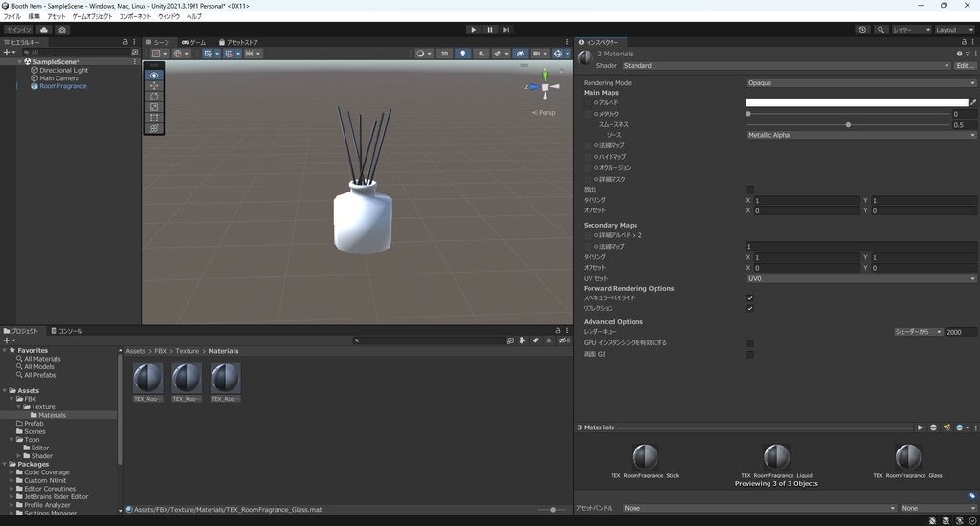This screenshot has height=526, width=980.
Task: Open tool handle position (pivot) dropdown
Action: pos(160,54)
